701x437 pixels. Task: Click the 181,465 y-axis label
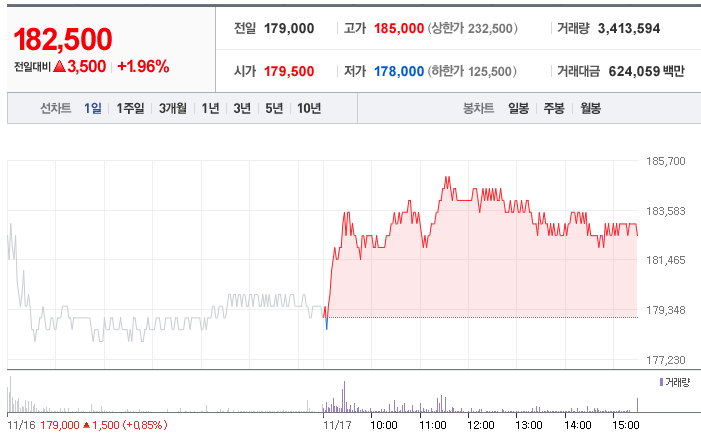click(x=666, y=260)
